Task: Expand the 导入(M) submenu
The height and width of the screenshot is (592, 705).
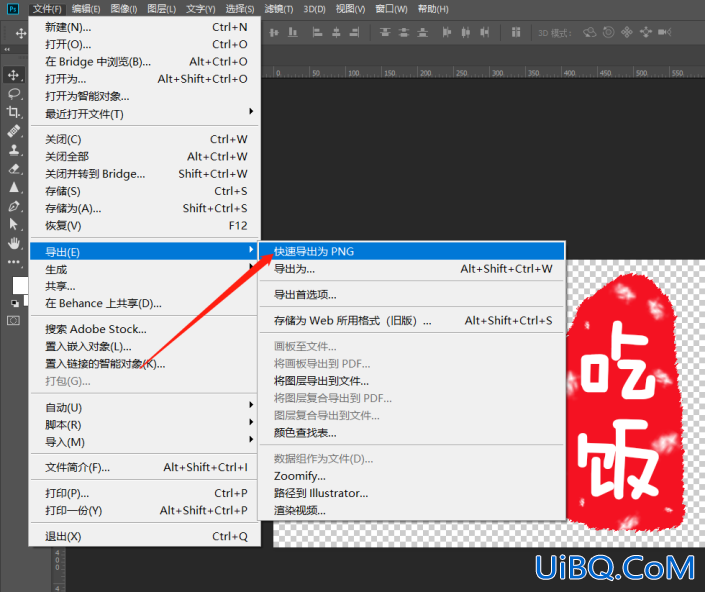Action: tap(145, 442)
